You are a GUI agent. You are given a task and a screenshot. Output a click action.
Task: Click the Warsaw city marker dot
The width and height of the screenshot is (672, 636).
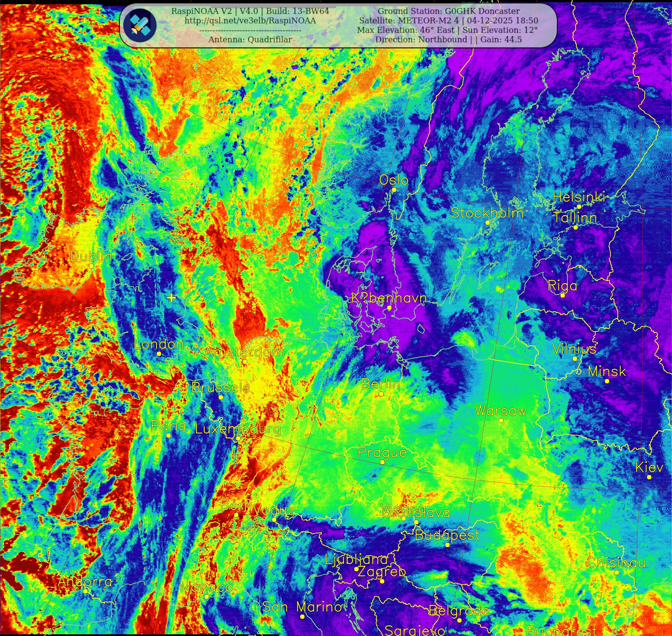click(x=501, y=421)
